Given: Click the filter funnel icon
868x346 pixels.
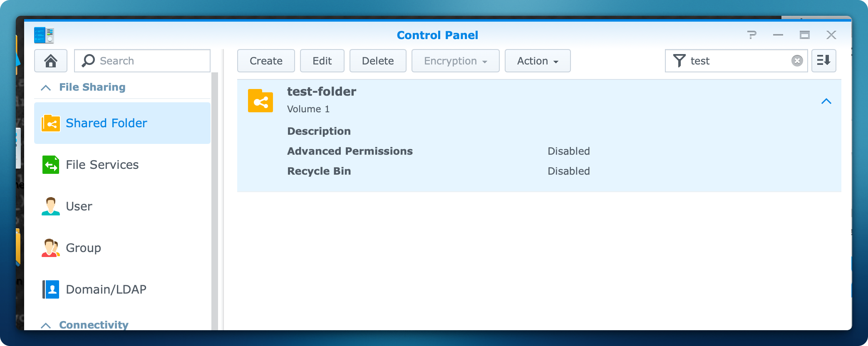Looking at the screenshot, I should pos(679,61).
